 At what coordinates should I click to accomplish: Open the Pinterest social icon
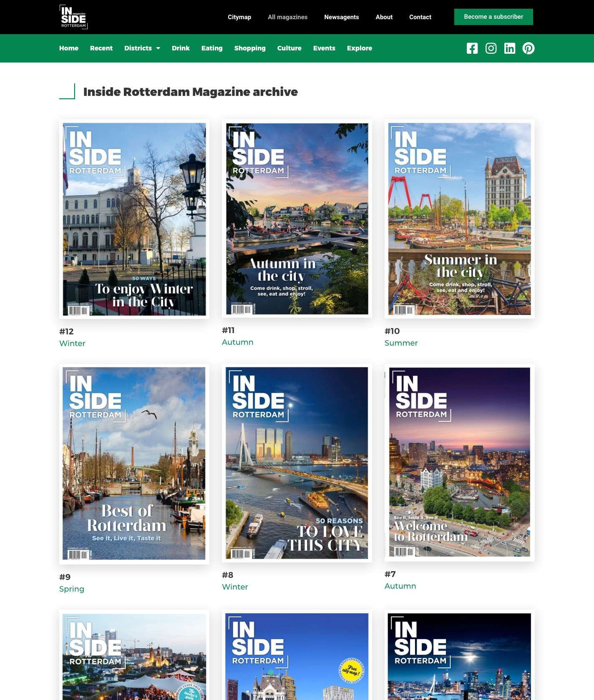(528, 48)
